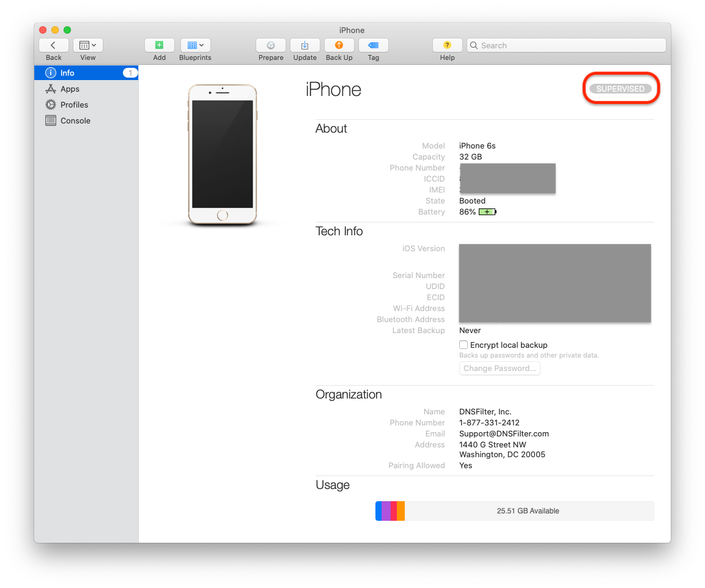705x588 pixels.
Task: Select email Support@DNSFilter.com
Action: click(504, 434)
